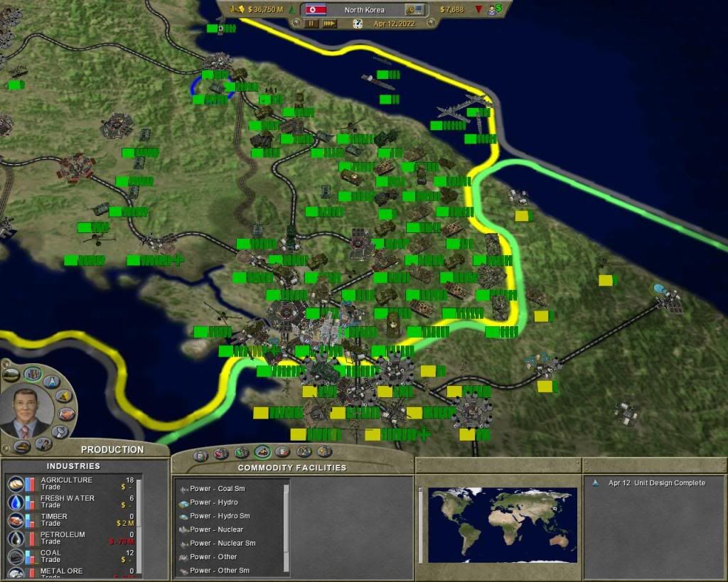Image resolution: width=728 pixels, height=582 pixels.
Task: Pause the game with the pause button
Action: (311, 23)
